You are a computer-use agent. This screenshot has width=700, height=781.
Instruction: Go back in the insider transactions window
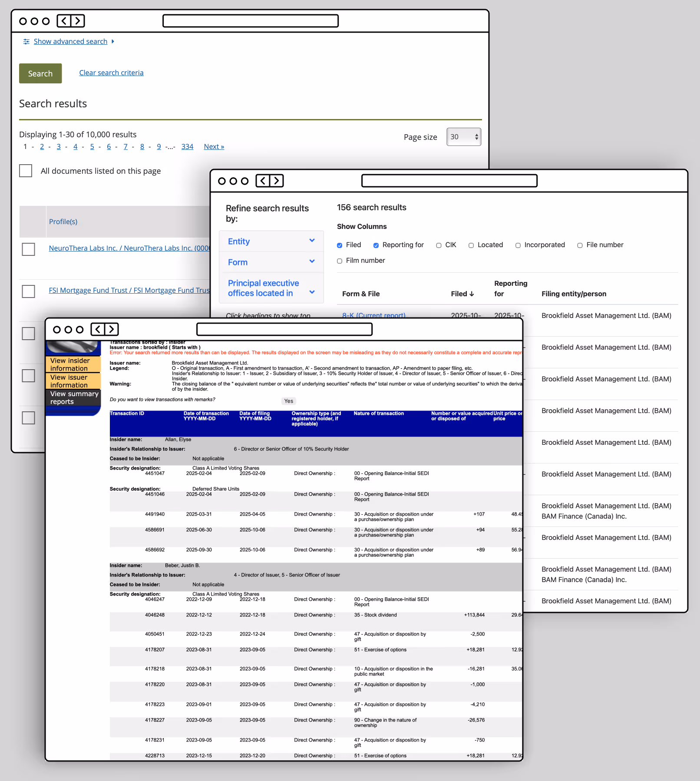[98, 329]
